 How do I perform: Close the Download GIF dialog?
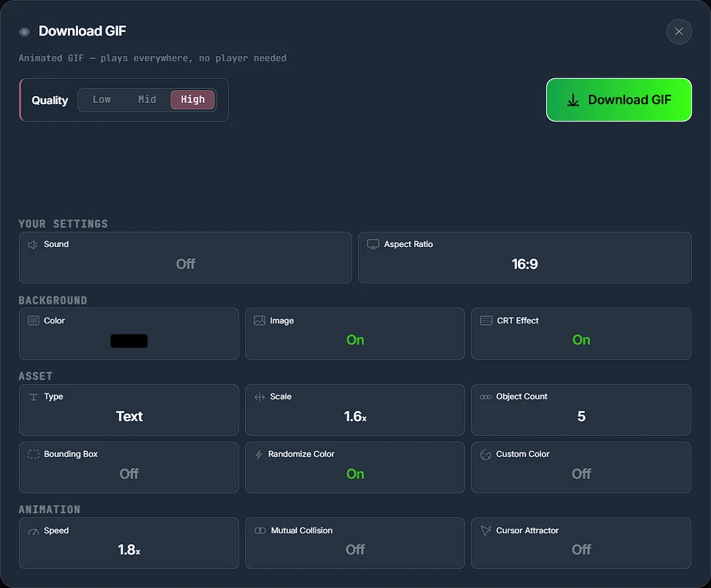(678, 31)
